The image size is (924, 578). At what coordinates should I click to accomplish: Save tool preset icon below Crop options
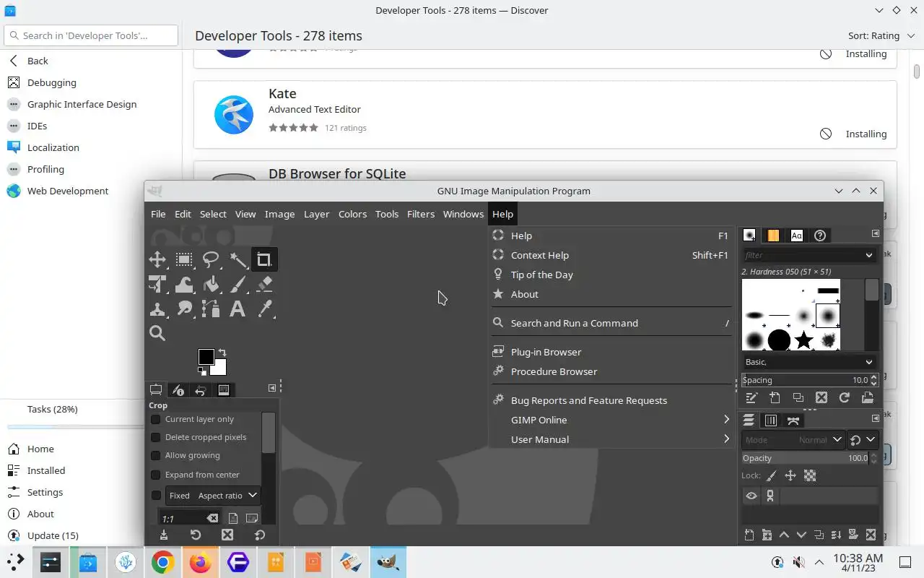click(164, 535)
